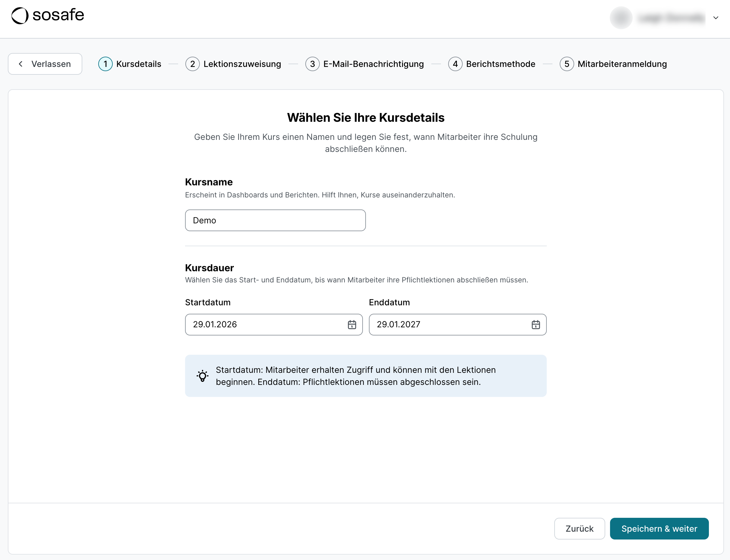Click the Kursname input field
This screenshot has width=730, height=560.
click(275, 220)
